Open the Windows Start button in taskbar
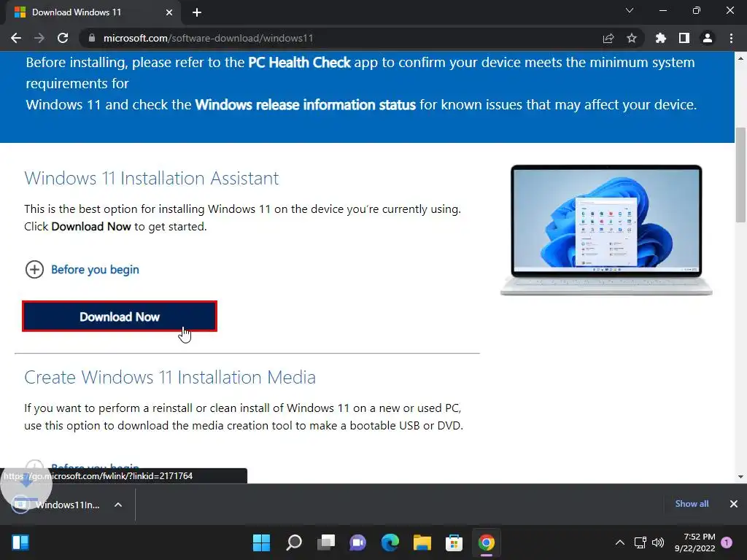The image size is (747, 560). point(261,542)
